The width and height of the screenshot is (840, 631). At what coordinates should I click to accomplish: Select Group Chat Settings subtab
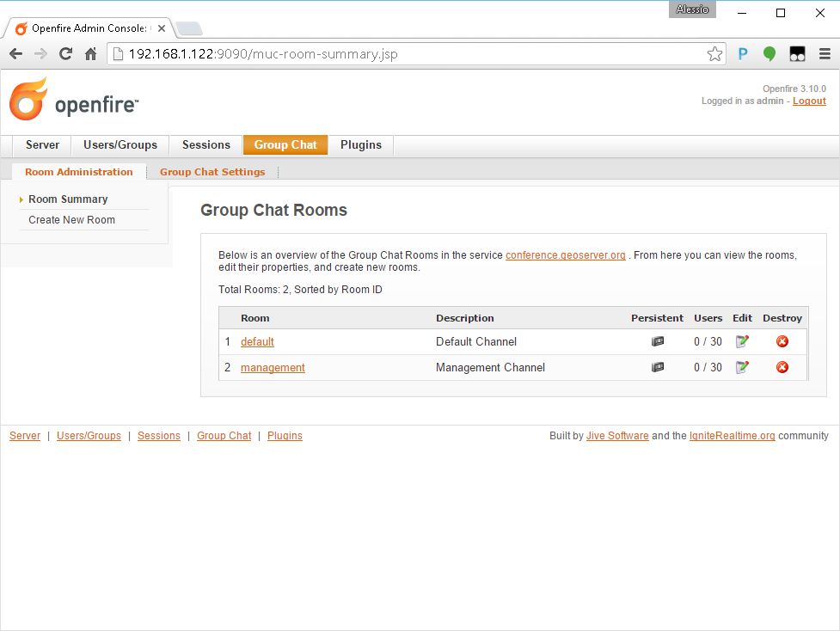[x=212, y=172]
